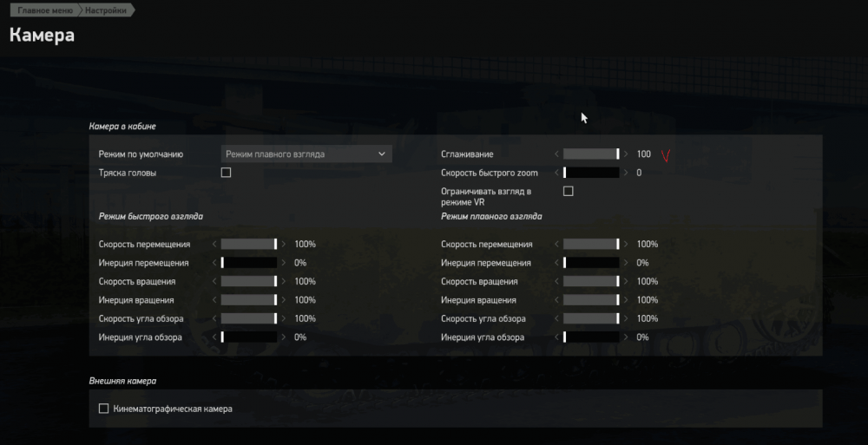This screenshot has height=445, width=868.
Task: Increase quick-look Скорость вращения right arrow
Action: point(284,281)
